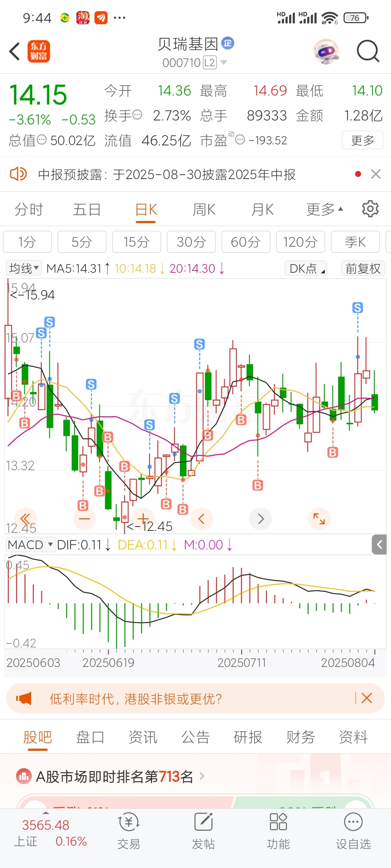This screenshot has height=868, width=391.
Task: Open the 均线 indicator dropdown
Action: [x=24, y=268]
